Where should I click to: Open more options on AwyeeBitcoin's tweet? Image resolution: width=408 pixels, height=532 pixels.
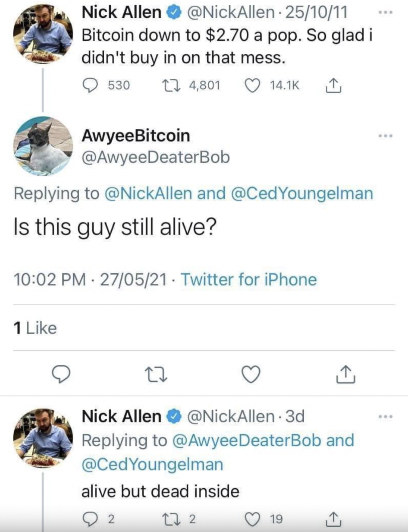point(386,136)
